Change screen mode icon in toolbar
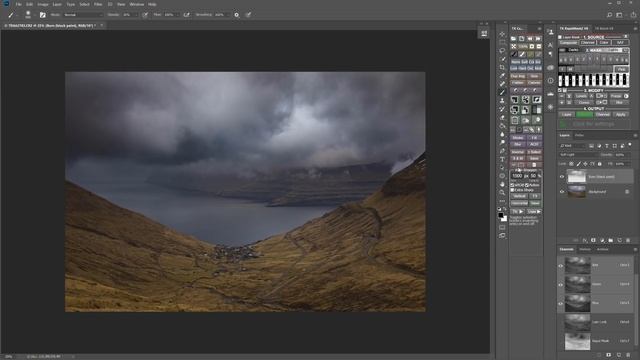 [x=502, y=236]
